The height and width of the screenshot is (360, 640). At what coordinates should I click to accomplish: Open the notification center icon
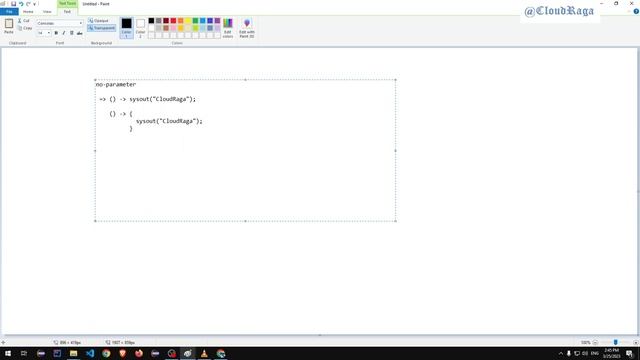tap(629, 353)
